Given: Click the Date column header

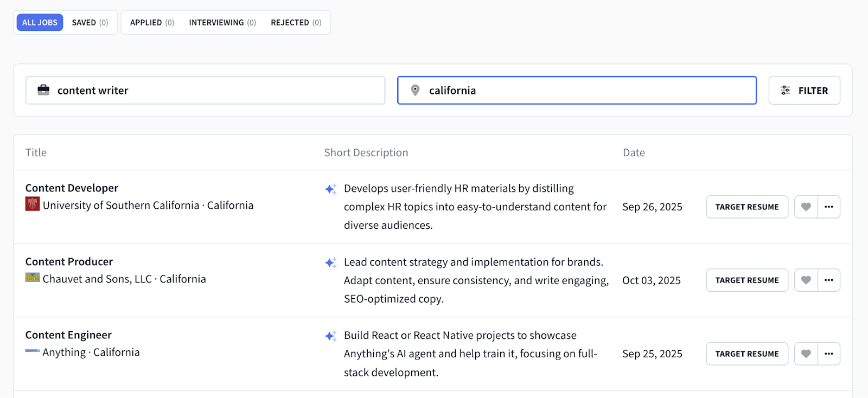Looking at the screenshot, I should point(634,152).
